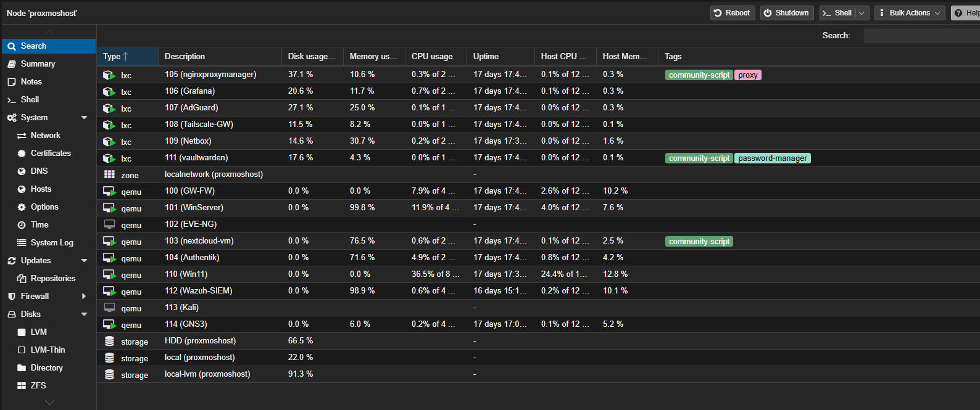Open the LVM disks page
The height and width of the screenshot is (410, 980).
point(49,332)
